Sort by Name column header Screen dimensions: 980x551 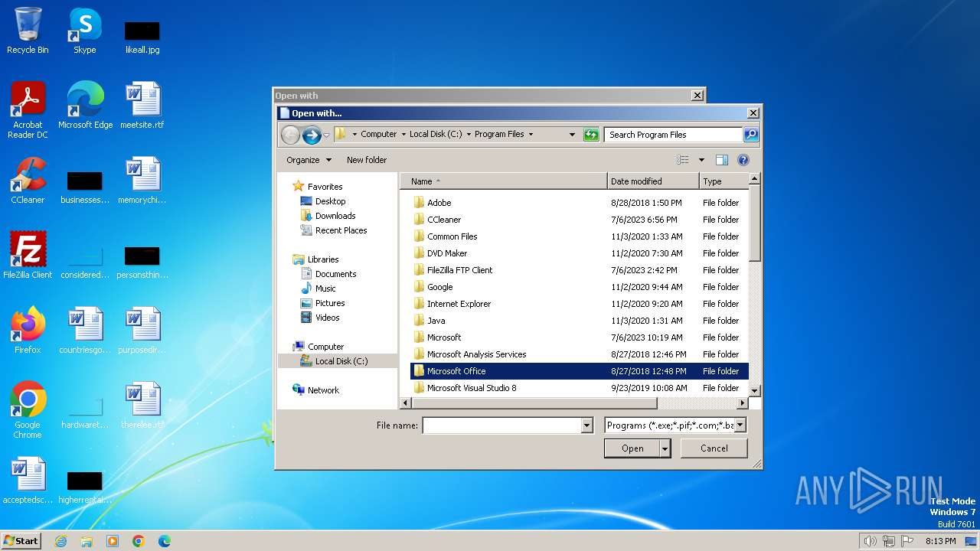click(504, 181)
